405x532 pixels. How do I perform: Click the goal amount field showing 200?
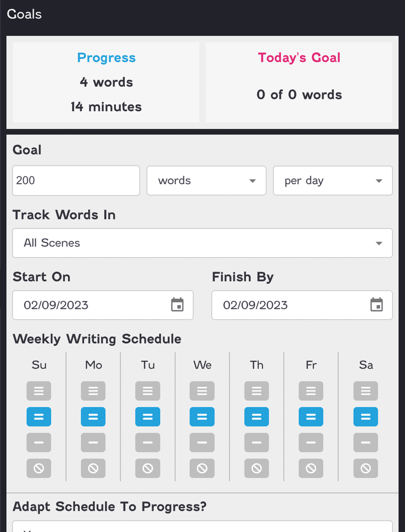[x=76, y=180]
